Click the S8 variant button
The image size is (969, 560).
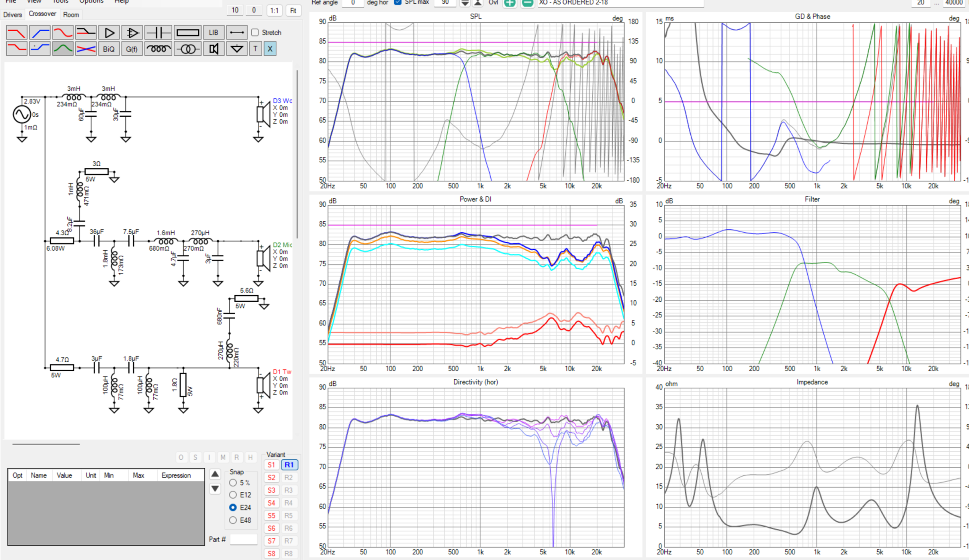pyautogui.click(x=271, y=553)
